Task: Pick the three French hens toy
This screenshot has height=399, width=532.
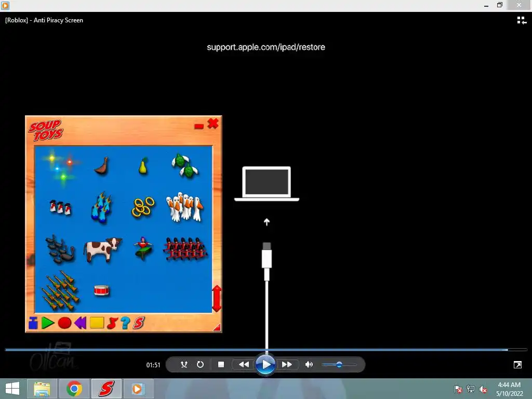Action: point(60,207)
